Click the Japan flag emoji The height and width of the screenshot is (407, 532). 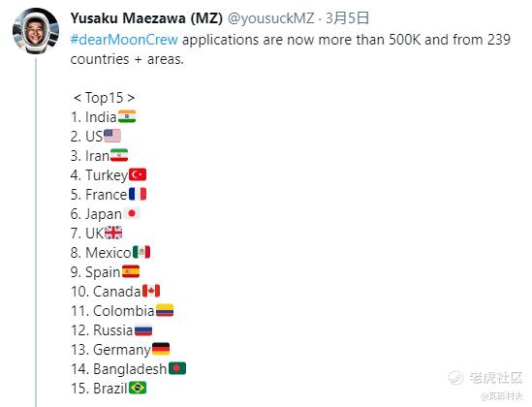coord(132,213)
